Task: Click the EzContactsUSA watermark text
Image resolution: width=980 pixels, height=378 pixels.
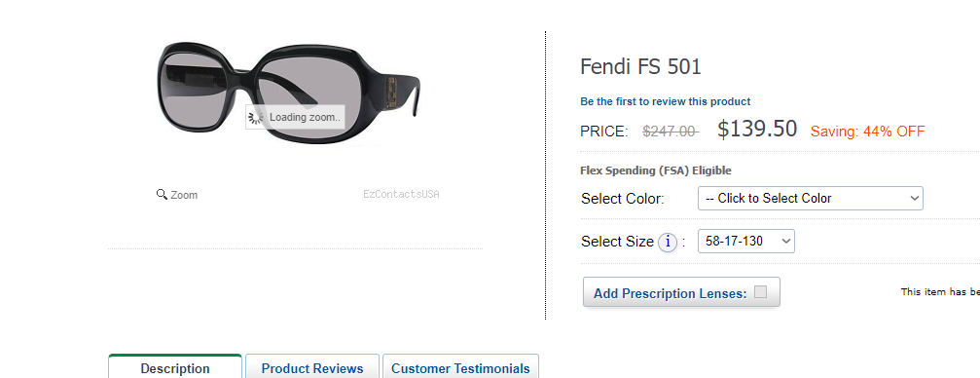Action: (x=401, y=194)
